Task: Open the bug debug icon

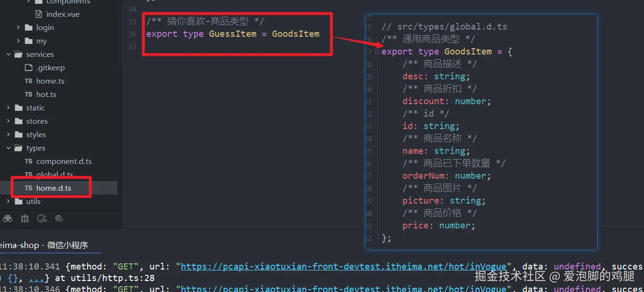Action: (25, 219)
